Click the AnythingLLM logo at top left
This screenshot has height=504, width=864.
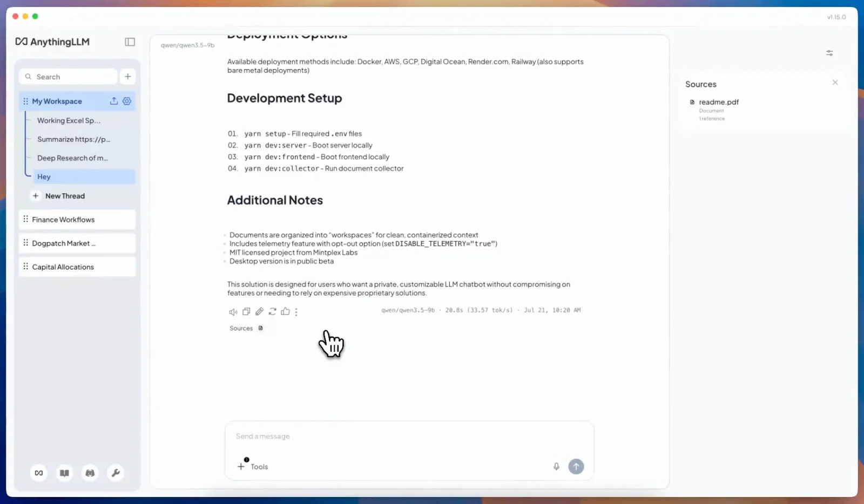[x=52, y=42]
